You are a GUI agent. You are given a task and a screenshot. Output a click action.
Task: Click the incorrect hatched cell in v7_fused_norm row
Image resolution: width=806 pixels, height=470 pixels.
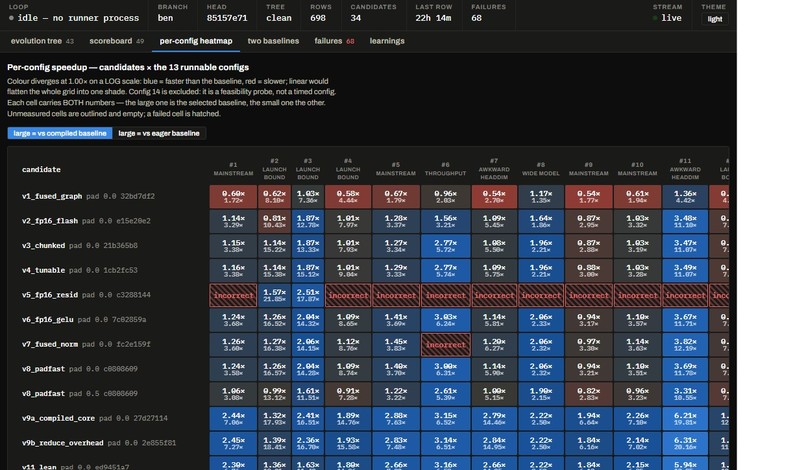coord(445,345)
